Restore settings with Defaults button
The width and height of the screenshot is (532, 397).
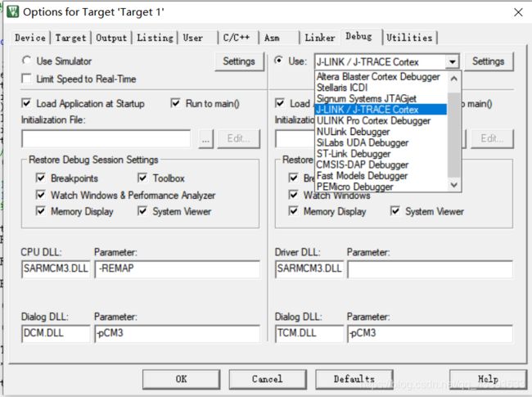354,379
